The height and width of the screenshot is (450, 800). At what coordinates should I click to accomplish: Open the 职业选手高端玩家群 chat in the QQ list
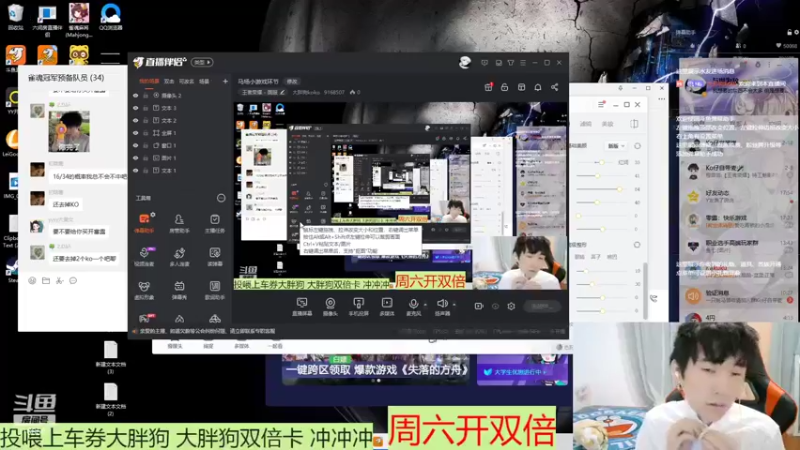coord(738,246)
